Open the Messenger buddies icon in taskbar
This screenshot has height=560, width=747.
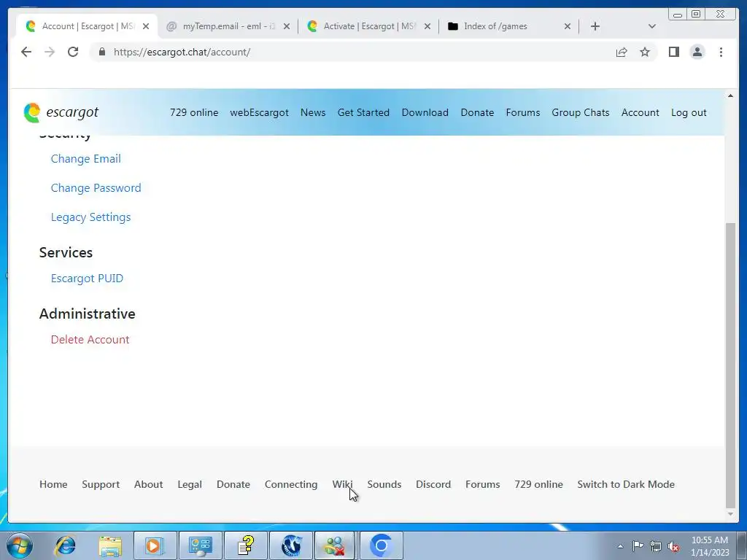pos(334,545)
